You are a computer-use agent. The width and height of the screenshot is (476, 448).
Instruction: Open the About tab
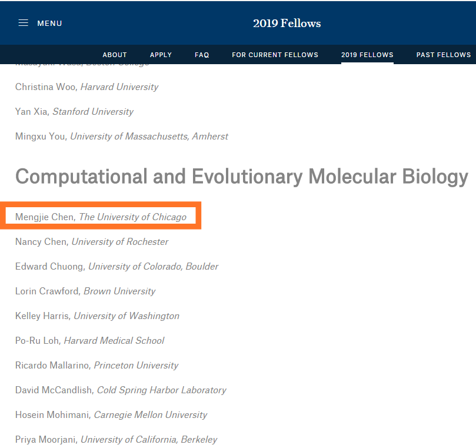tap(115, 55)
